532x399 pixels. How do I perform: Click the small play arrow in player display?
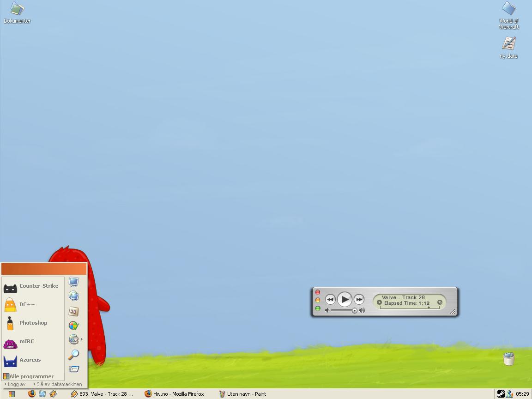pos(379,302)
